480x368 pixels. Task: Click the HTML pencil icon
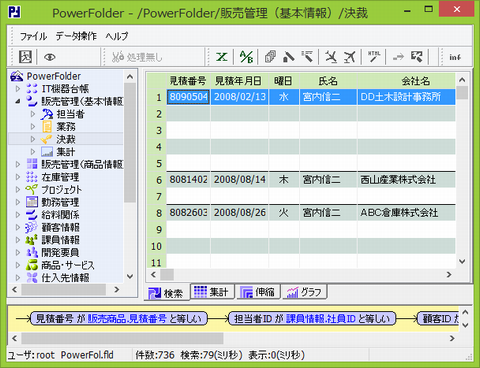(374, 56)
